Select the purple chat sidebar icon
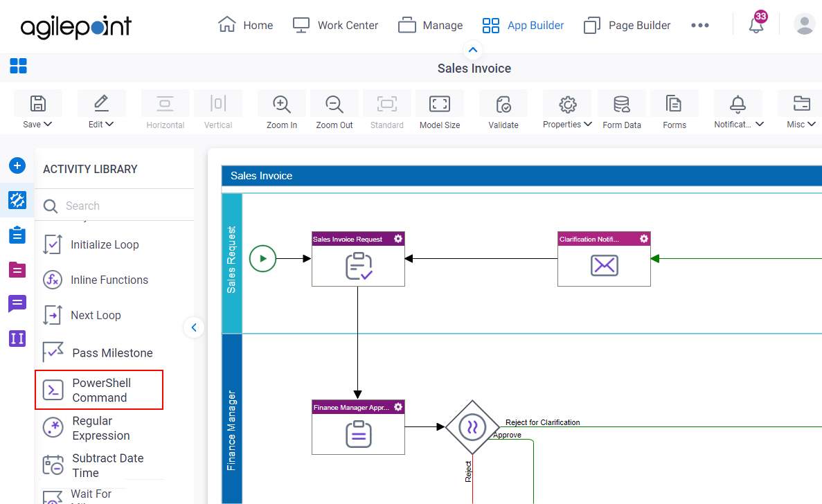The height and width of the screenshot is (504, 822). tap(17, 303)
